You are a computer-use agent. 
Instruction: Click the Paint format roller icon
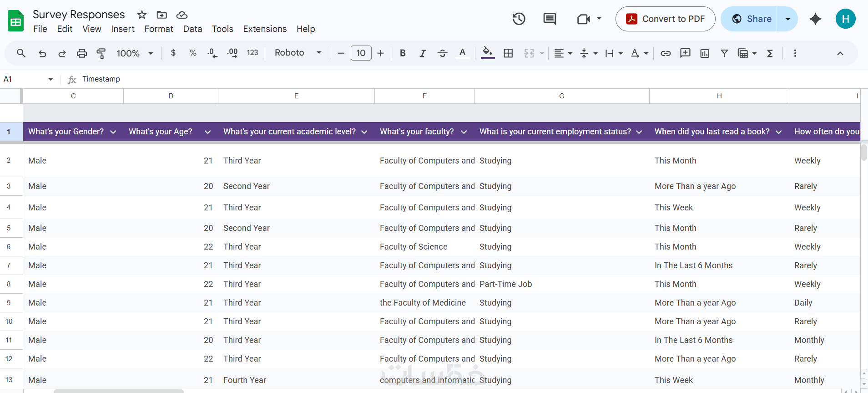pyautogui.click(x=101, y=53)
